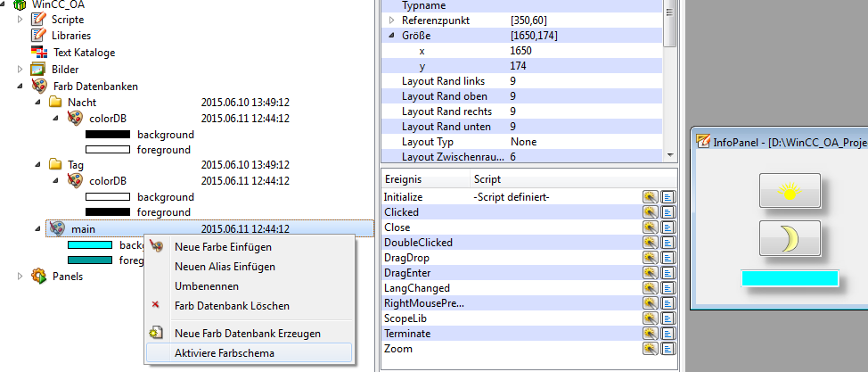Expand the Panels tree node
Image resolution: width=868 pixels, height=372 pixels.
[20, 276]
